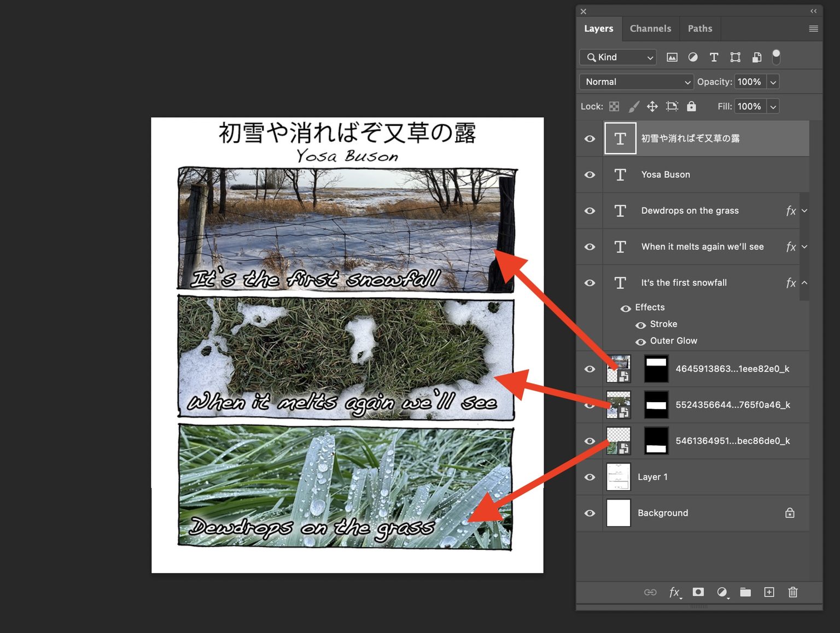Screen dimensions: 840x633
Task: Toggle Outer Glow effect visibility
Action: pos(640,342)
